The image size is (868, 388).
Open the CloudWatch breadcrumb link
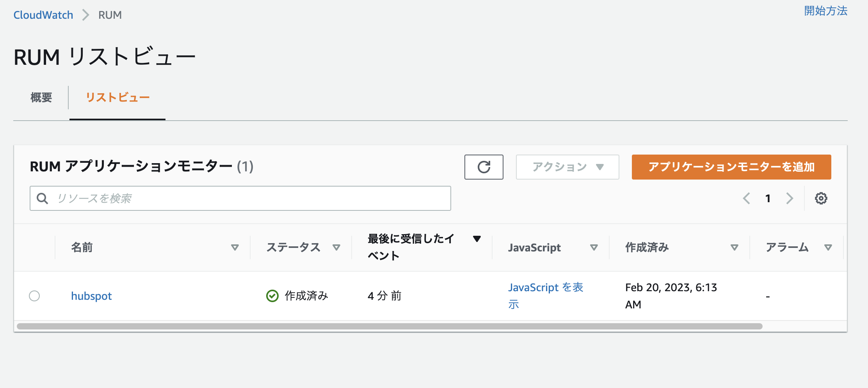tap(43, 15)
